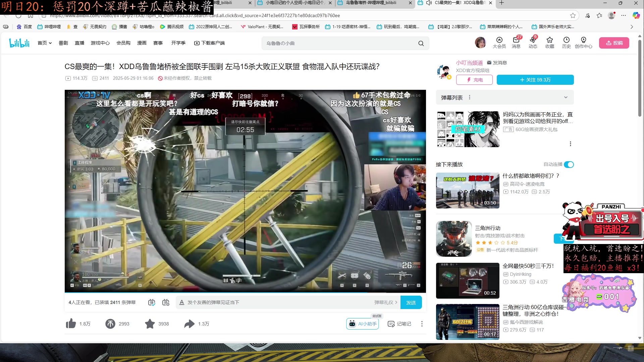This screenshot has height=362, width=644.
Task: Like the video with thumbs-up icon
Action: (71, 323)
